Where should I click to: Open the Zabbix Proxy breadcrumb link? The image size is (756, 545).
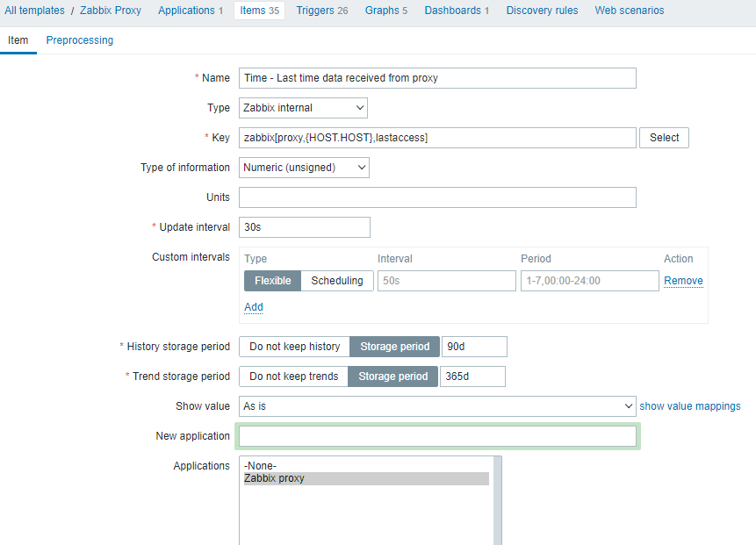(111, 11)
